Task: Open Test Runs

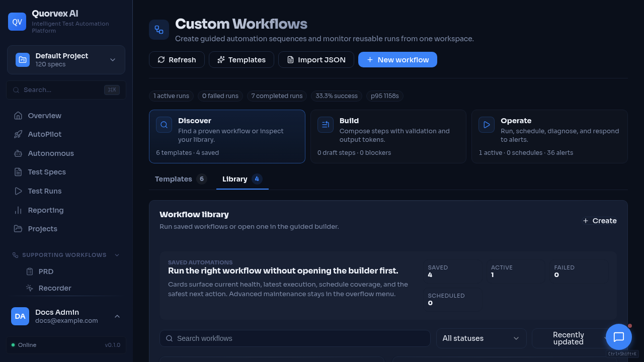Action: click(x=66, y=191)
